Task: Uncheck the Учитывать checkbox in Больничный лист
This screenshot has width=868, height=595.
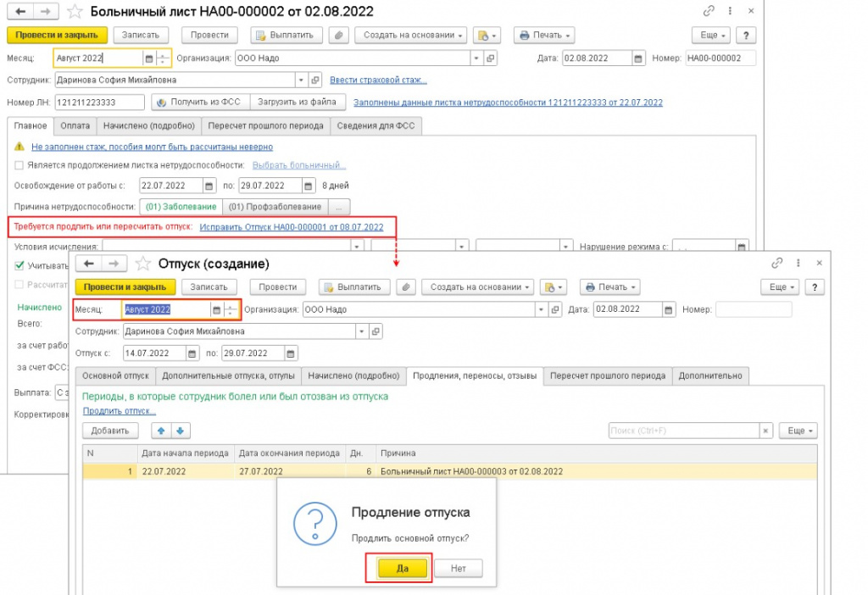Action: coord(19,265)
